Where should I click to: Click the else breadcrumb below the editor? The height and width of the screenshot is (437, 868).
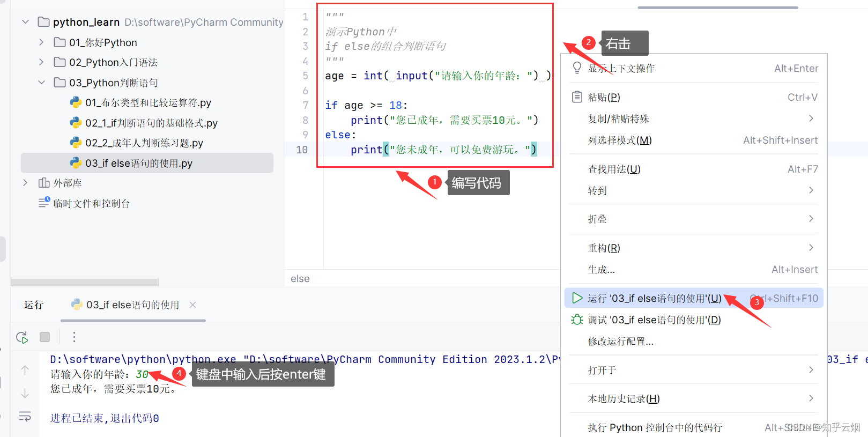click(x=300, y=278)
